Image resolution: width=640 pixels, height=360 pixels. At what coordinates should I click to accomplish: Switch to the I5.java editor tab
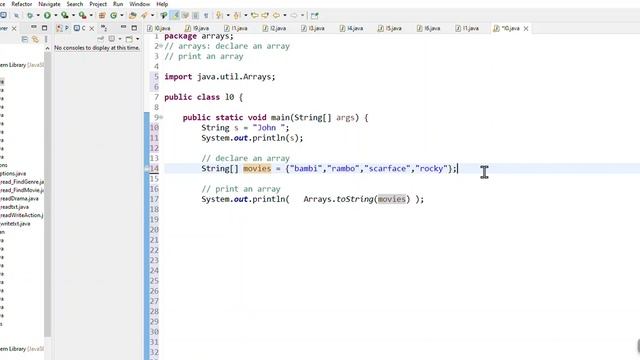(x=390, y=28)
